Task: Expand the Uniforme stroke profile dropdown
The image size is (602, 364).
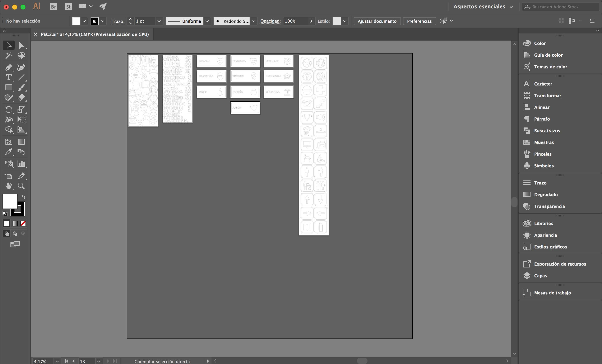Action: [x=207, y=21]
